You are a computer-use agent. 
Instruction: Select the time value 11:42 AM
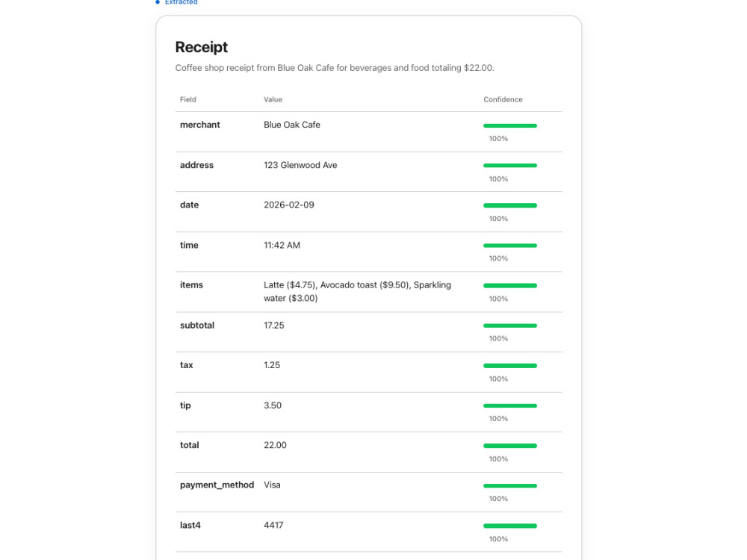(282, 245)
